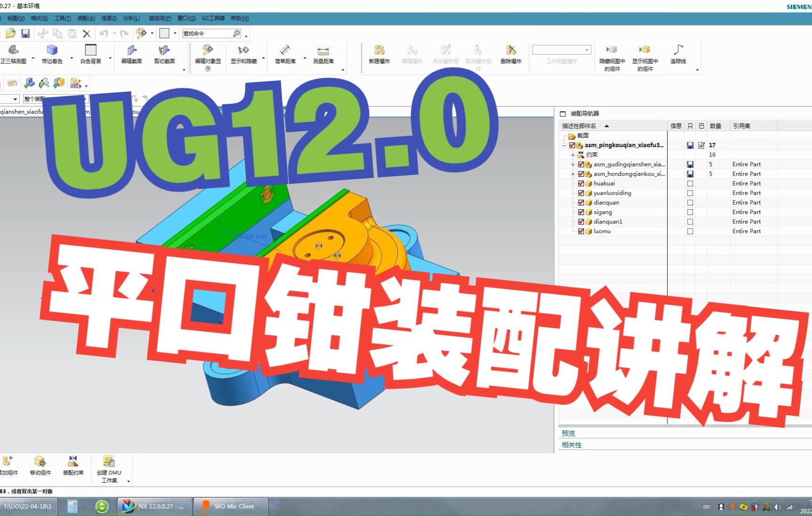812x516 pixels.
Task: Open the 显示和隐藏 dropdown arrow
Action: click(263, 58)
